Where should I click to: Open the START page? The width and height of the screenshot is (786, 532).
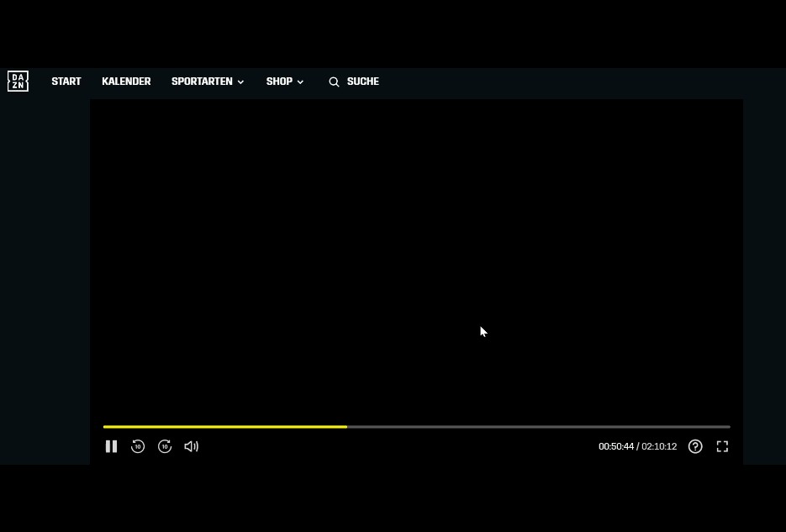pos(66,82)
